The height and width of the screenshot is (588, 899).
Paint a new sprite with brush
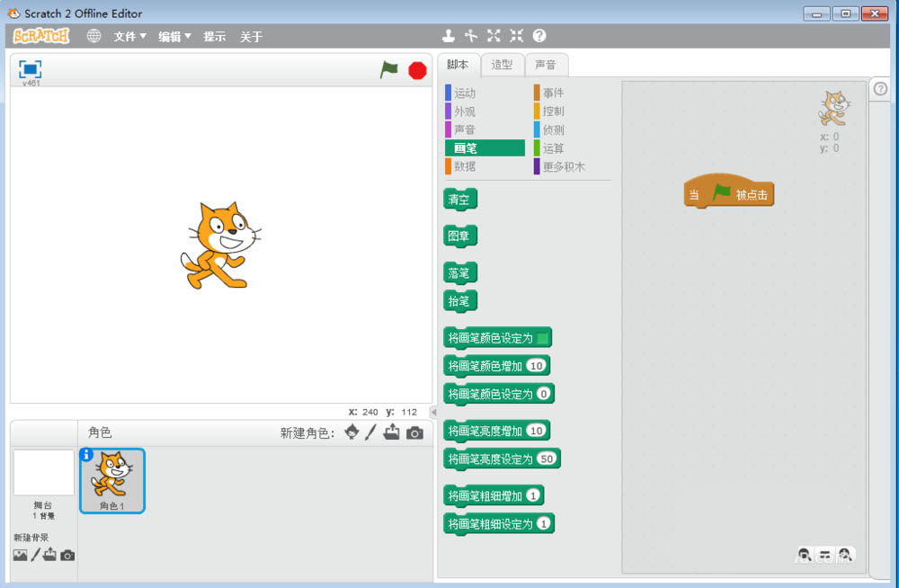pyautogui.click(x=371, y=432)
